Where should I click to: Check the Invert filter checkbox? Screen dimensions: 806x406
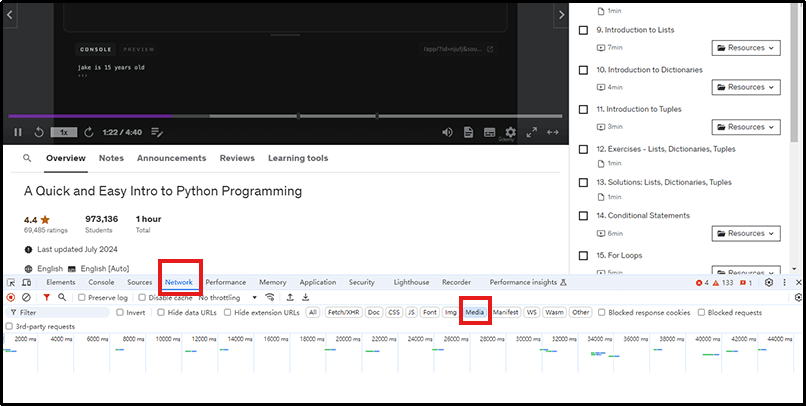tap(120, 312)
